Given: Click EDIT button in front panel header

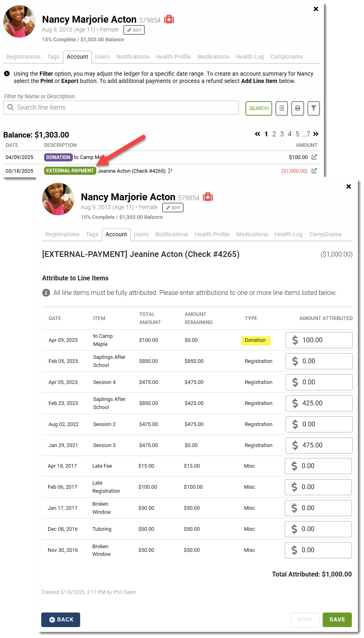Looking at the screenshot, I should click(173, 208).
